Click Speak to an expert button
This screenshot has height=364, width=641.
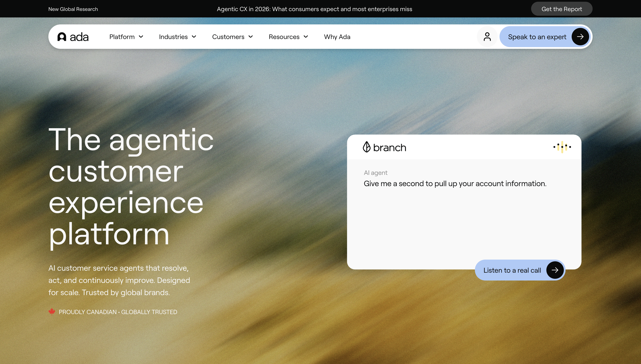pos(545,37)
